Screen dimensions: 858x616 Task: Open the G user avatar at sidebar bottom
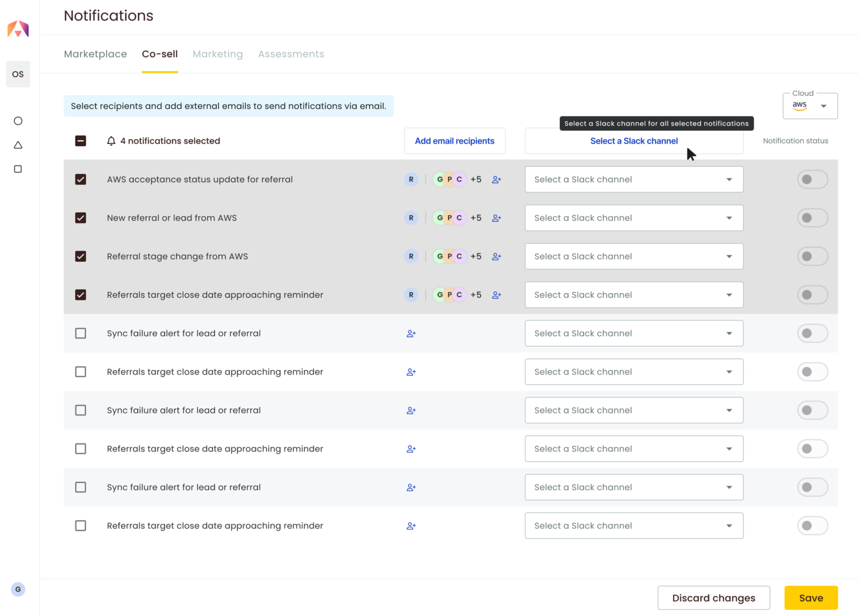click(x=18, y=589)
